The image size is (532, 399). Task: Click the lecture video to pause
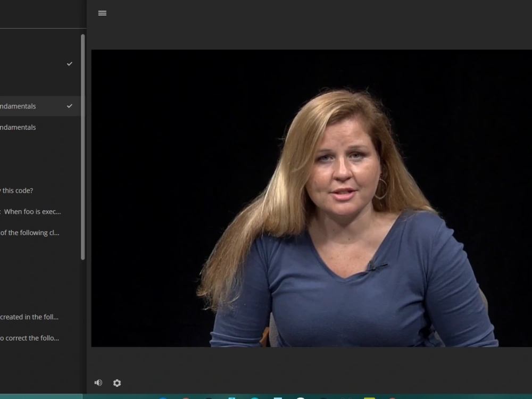click(x=311, y=198)
